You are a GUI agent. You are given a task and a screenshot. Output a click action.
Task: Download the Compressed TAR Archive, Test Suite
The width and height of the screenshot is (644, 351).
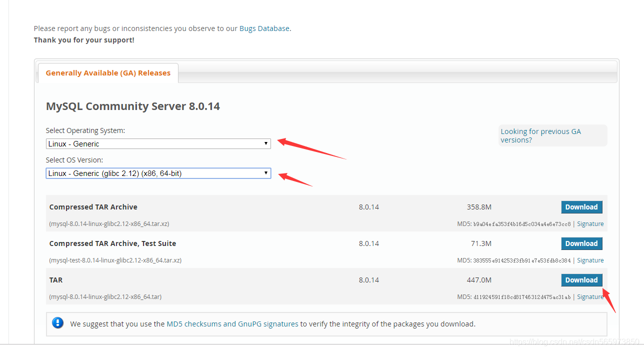(581, 243)
